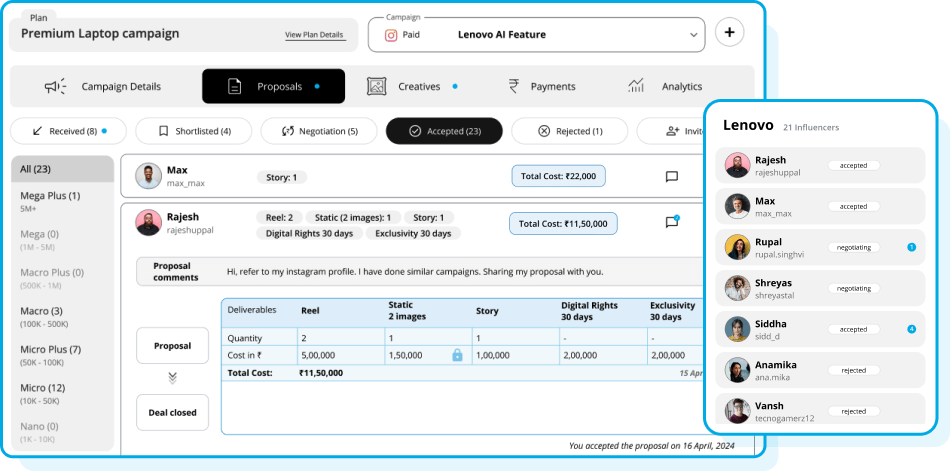
Task: Select Vansh in Lenovo influencers panel
Action: point(820,409)
